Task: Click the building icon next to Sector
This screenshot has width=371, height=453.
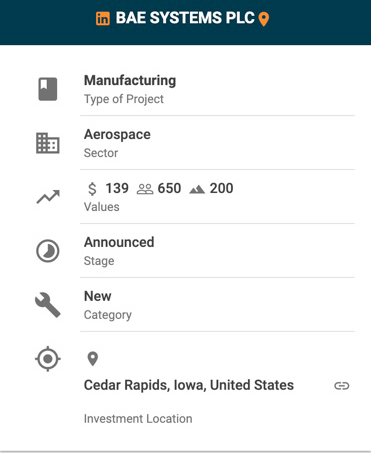Action: [48, 143]
